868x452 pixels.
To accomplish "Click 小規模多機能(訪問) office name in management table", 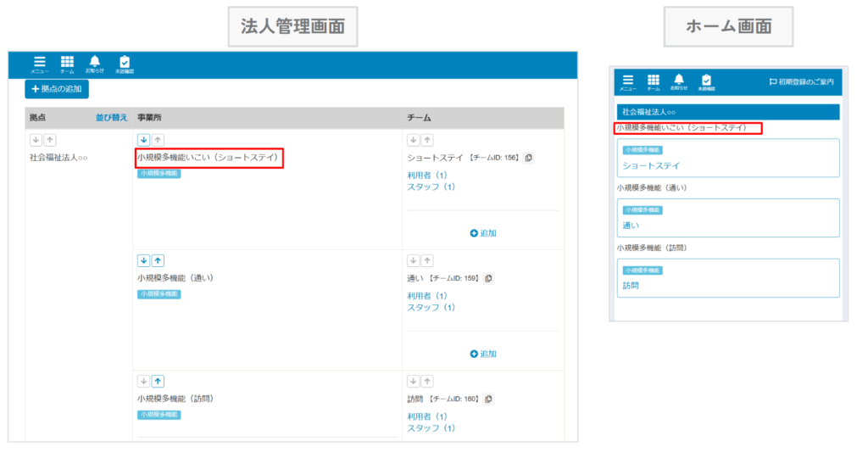I will pos(175,399).
